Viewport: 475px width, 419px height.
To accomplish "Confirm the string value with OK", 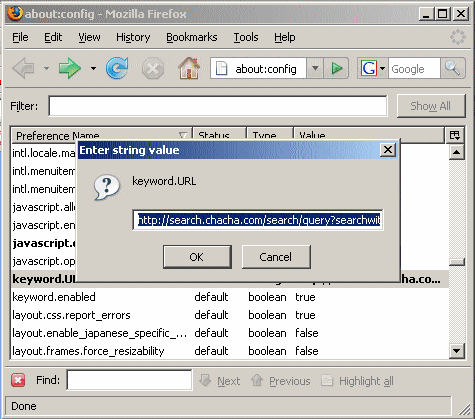I will click(x=197, y=257).
